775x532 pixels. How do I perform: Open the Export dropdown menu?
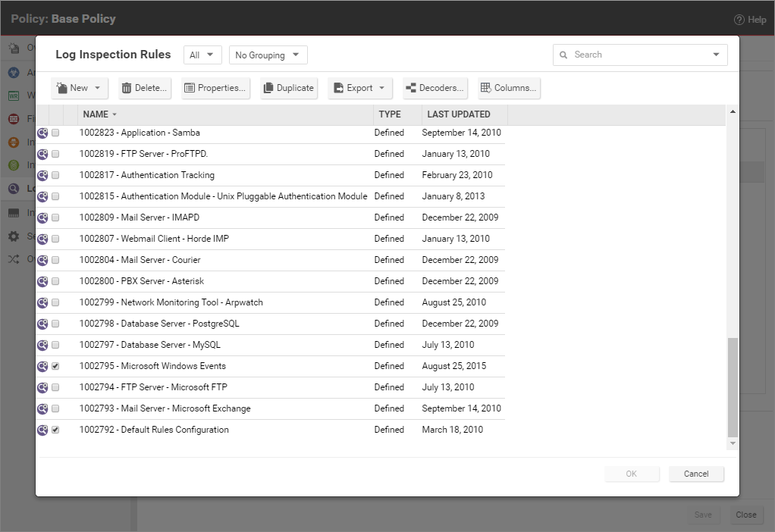tap(359, 88)
